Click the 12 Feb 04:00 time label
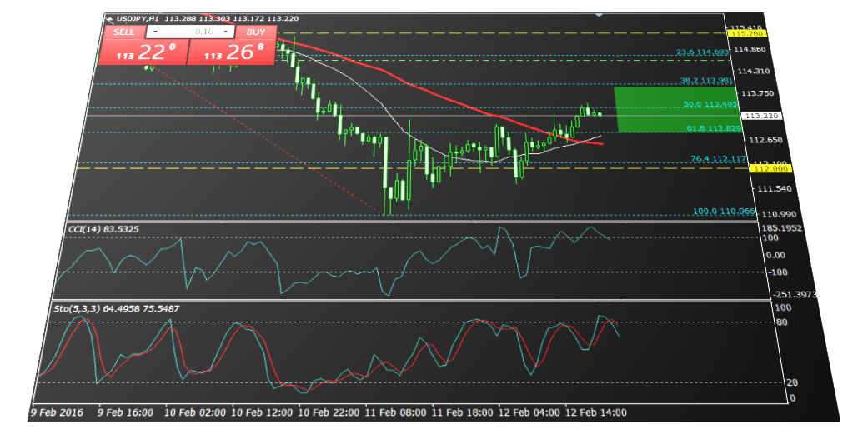Screen dimensions: 868x434 [529, 412]
